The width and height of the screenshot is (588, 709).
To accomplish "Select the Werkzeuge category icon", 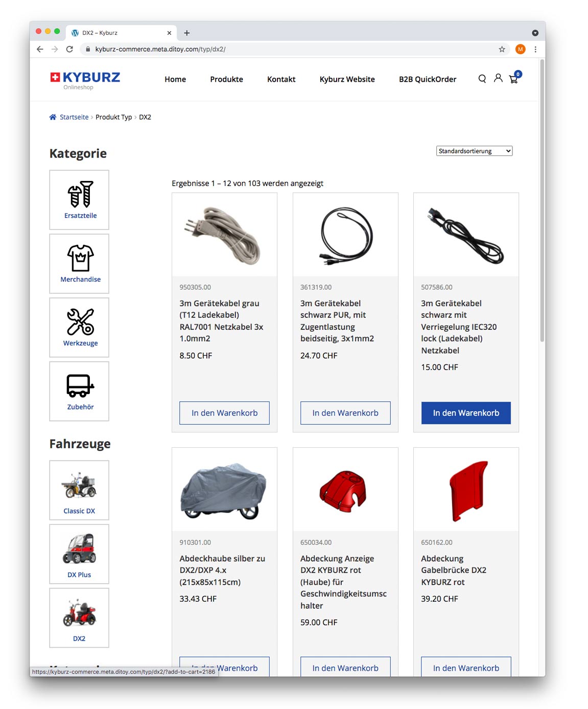I will (79, 328).
